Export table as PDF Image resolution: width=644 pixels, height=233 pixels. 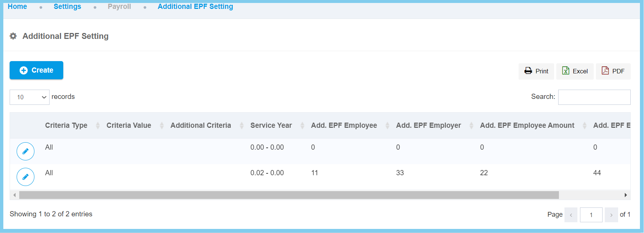[x=613, y=71]
